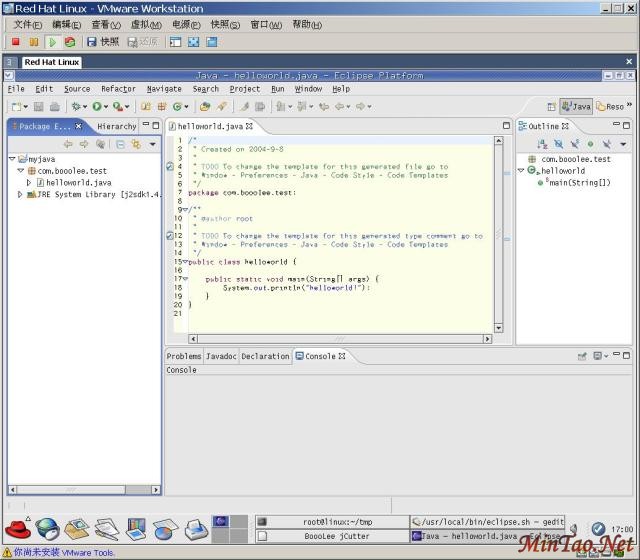Click the VMware red Power Off button
Viewport: 640px width, 560px height.
(15, 42)
